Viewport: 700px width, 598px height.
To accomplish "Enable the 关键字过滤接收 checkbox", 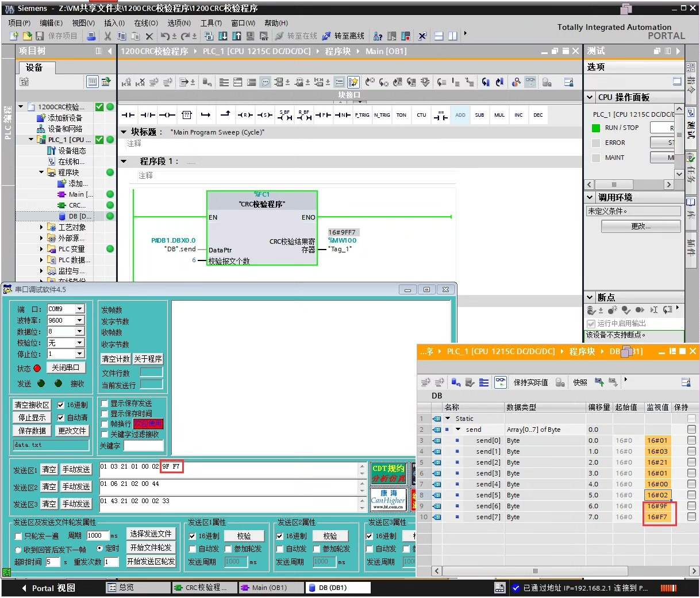I will tap(105, 435).
